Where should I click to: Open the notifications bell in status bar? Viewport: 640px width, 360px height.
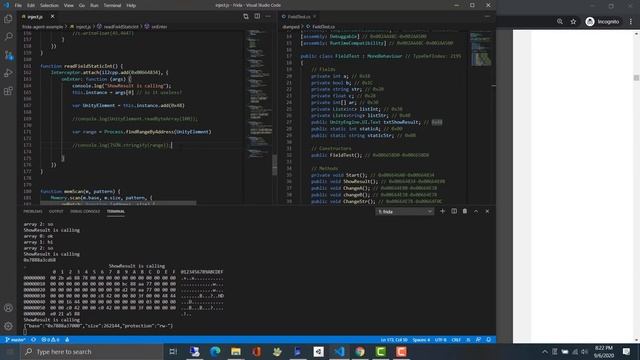click(x=489, y=340)
